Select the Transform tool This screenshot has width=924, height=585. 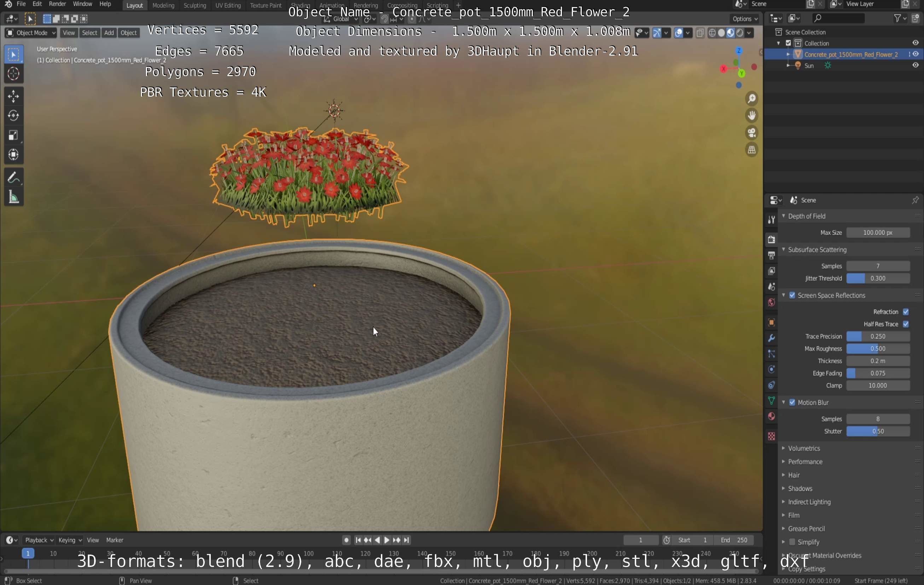pyautogui.click(x=13, y=154)
